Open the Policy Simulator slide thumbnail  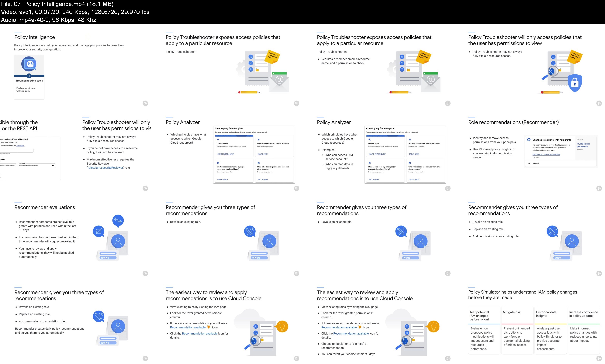[529, 322]
